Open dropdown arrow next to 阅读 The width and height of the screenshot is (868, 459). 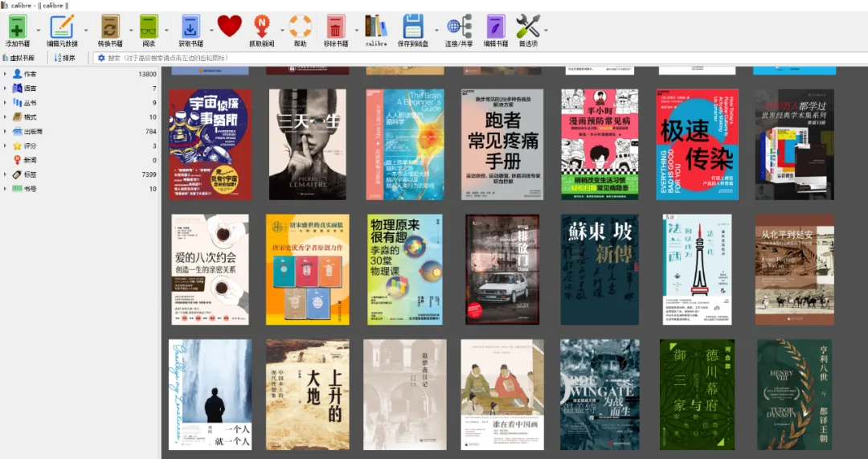(x=168, y=30)
